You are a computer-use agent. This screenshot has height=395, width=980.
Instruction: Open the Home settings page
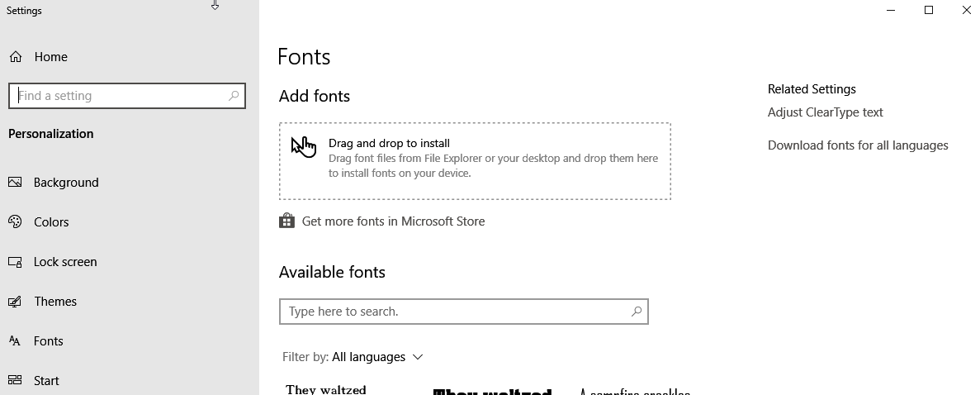50,57
